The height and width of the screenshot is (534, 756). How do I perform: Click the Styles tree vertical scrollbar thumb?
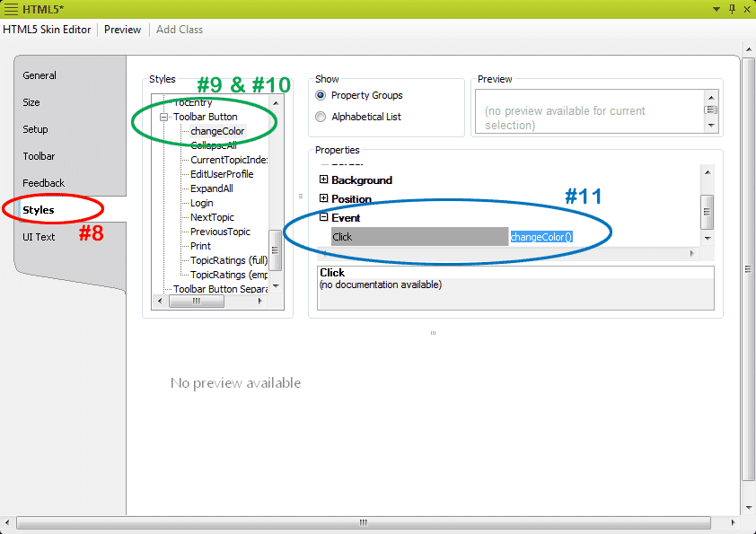[x=276, y=250]
